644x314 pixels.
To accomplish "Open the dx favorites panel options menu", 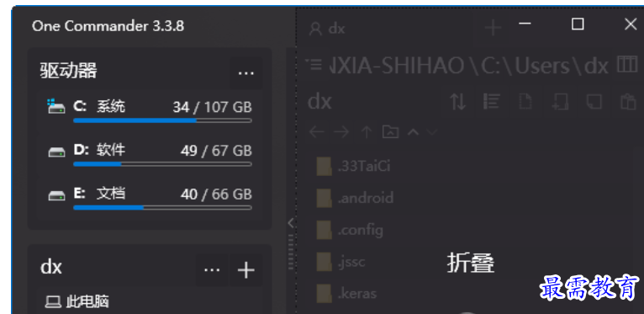I will (212, 270).
